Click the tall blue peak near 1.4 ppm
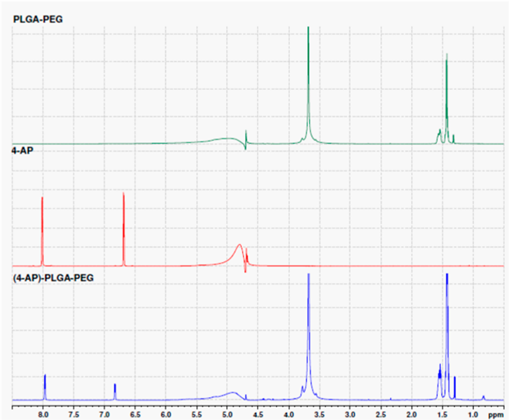509x420 pixels. coord(447,337)
